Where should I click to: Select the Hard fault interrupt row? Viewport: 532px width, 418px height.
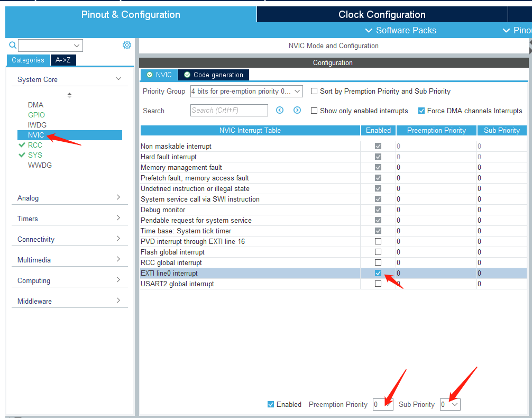(x=334, y=157)
